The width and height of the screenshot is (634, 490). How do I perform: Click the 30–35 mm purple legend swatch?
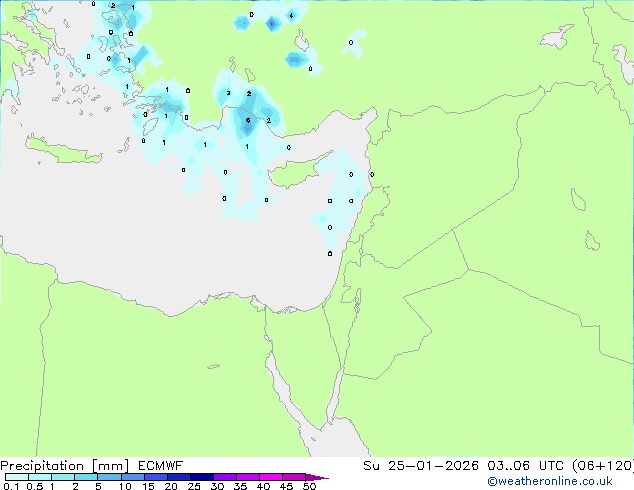coord(224,477)
